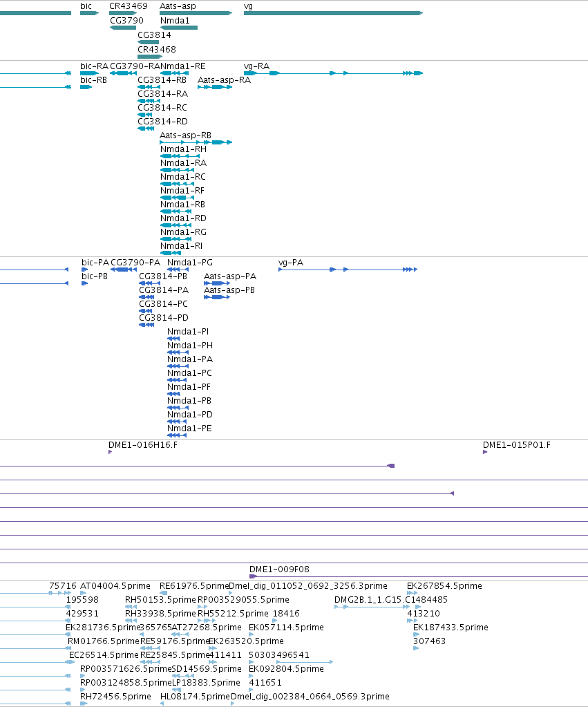Click the 'CG3814-PA' protein label

tap(164, 290)
